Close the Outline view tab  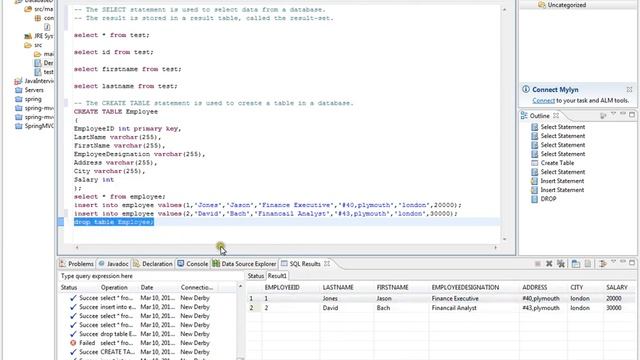556,116
